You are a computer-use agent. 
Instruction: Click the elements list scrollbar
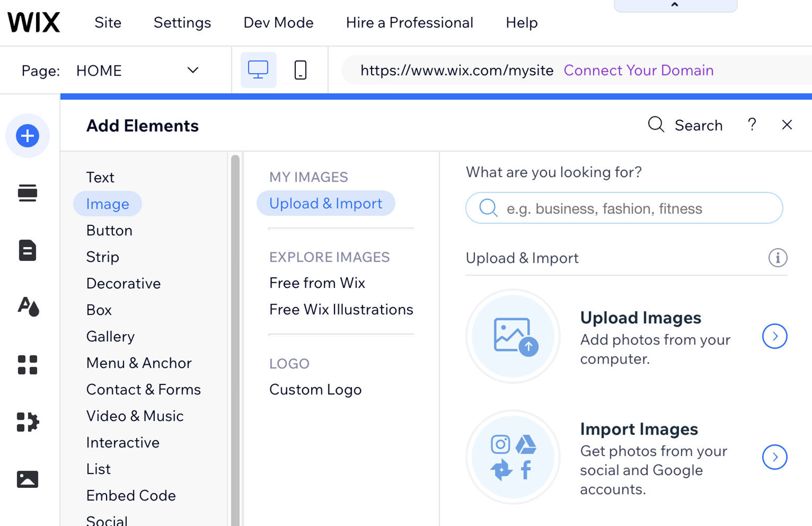(x=235, y=340)
